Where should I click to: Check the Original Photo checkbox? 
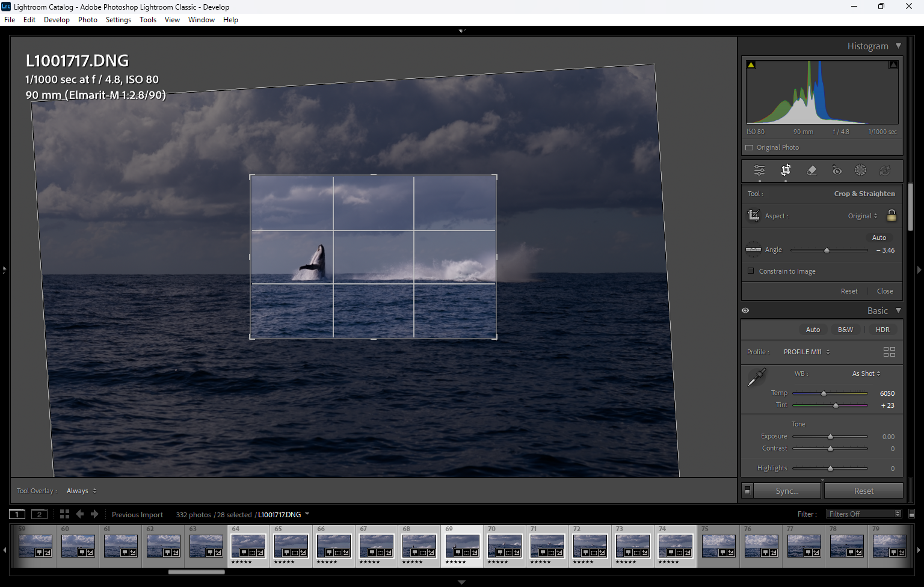[749, 147]
